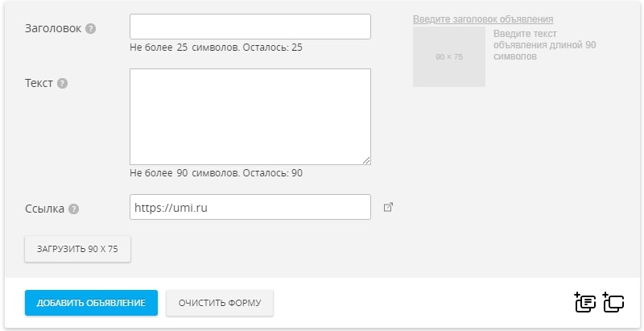Image resolution: width=644 pixels, height=331 pixels.
Task: Click the help icon next to Заголовок
Action: [x=91, y=29]
